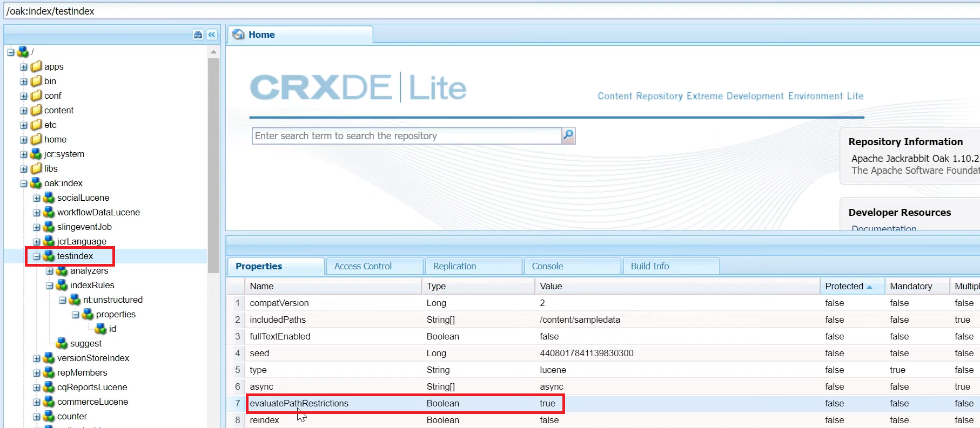Click the workflowDataLucene node icon
The width and height of the screenshot is (980, 428).
(x=49, y=212)
